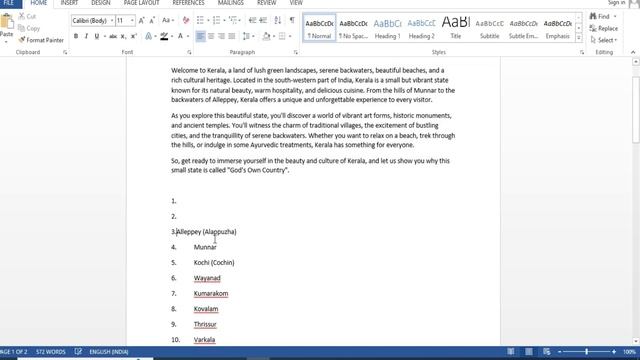Open line and paragraph spacing options

click(x=246, y=36)
